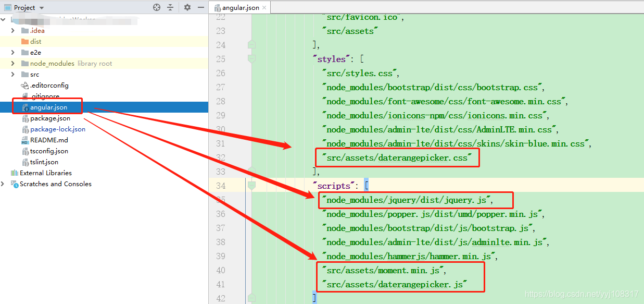Click the e2e folder icon
Screen dimensions: 644x304
[x=24, y=52]
